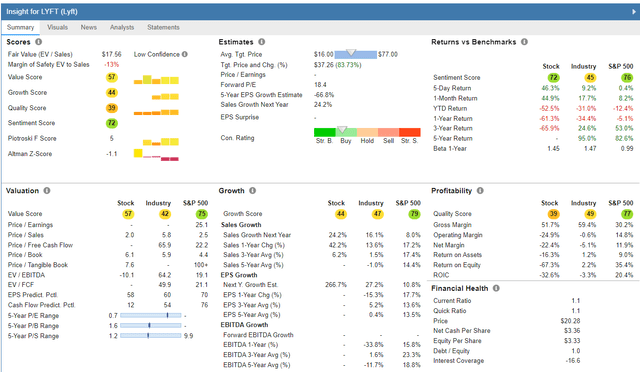The image size is (640, 372).
Task: Click the Returns vs Benchmarks info icon
Action: click(x=524, y=42)
